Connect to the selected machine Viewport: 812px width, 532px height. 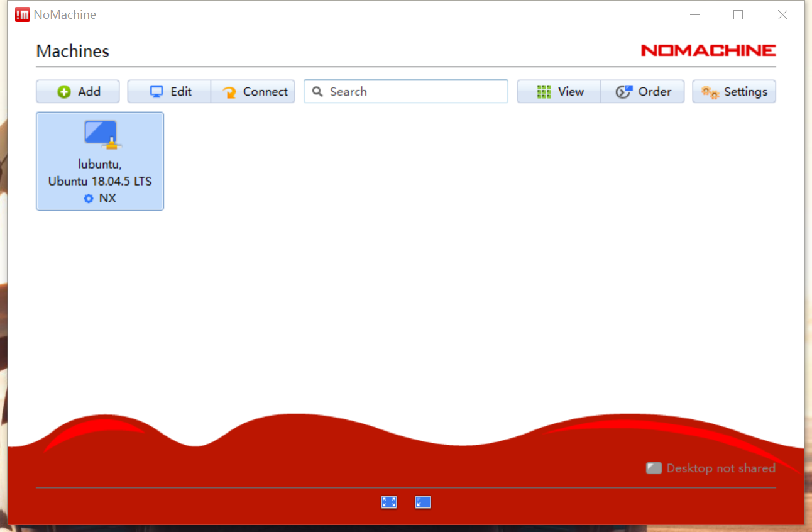click(x=253, y=91)
